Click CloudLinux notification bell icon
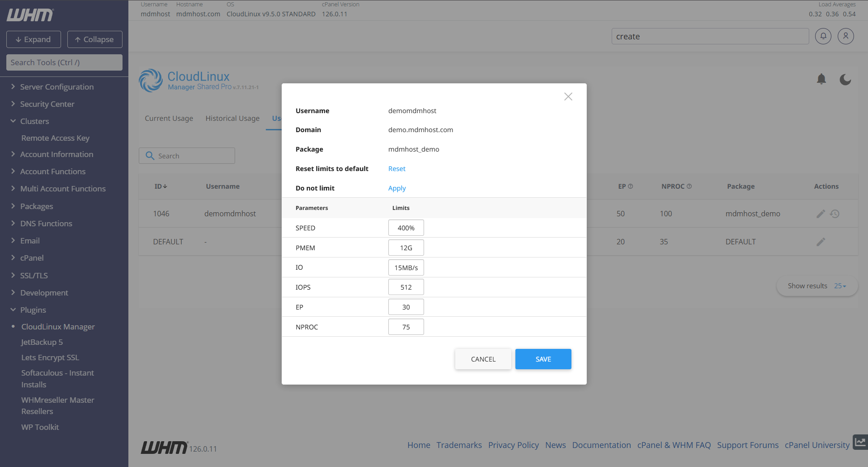868x467 pixels. 821,79
